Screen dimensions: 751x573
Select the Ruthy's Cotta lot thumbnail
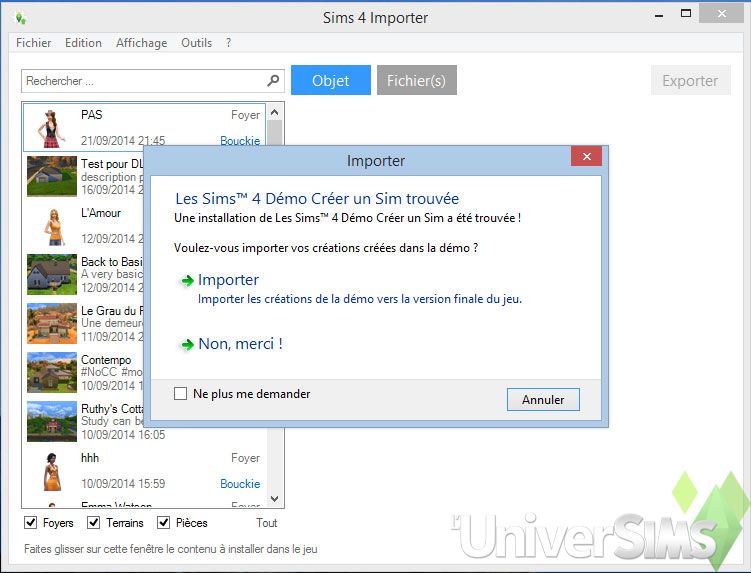tap(52, 421)
